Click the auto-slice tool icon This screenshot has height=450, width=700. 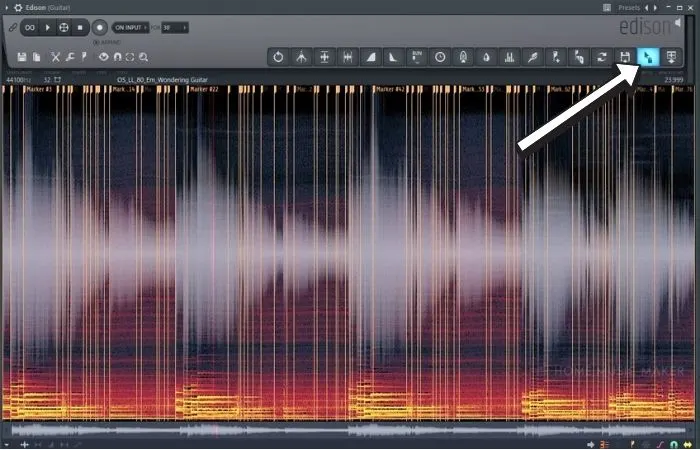(579, 57)
